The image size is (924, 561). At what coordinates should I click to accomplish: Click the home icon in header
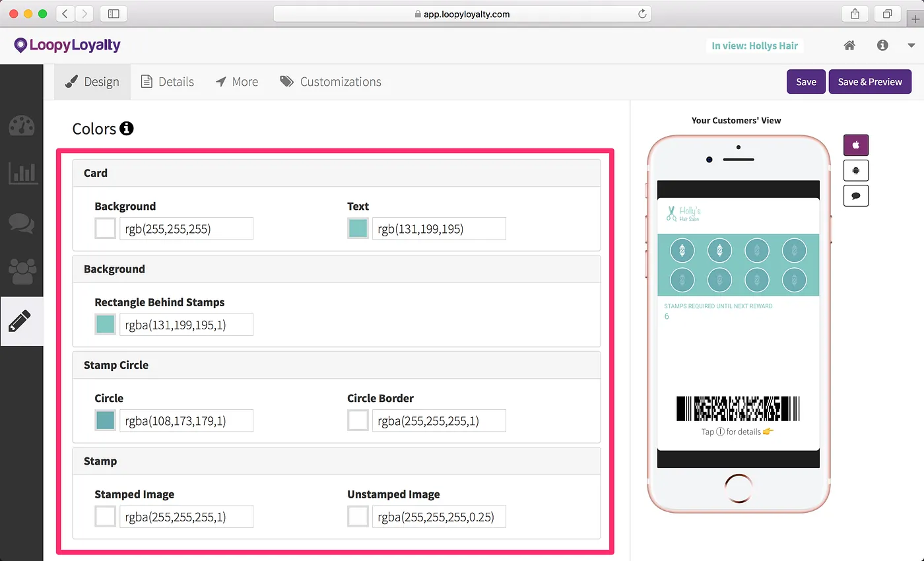(849, 46)
